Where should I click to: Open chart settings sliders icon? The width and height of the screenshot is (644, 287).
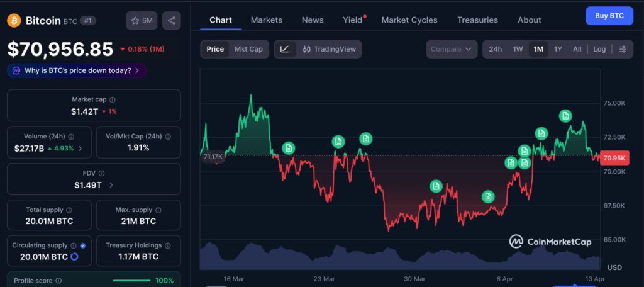(x=623, y=49)
